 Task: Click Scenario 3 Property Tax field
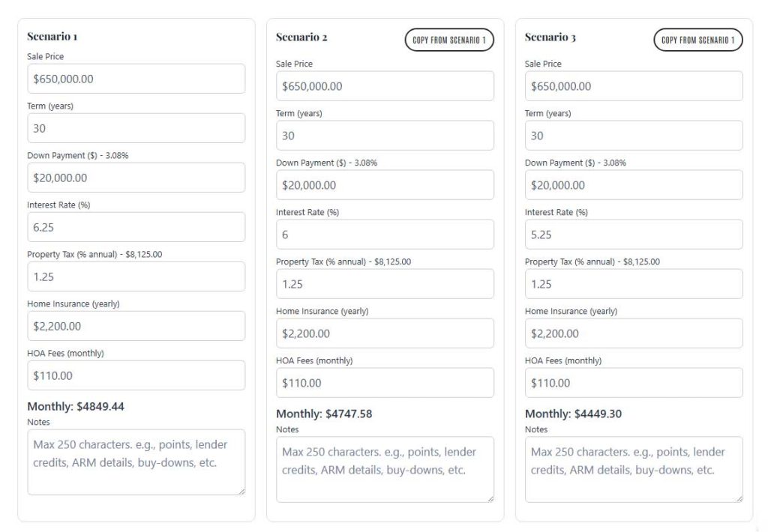(634, 284)
